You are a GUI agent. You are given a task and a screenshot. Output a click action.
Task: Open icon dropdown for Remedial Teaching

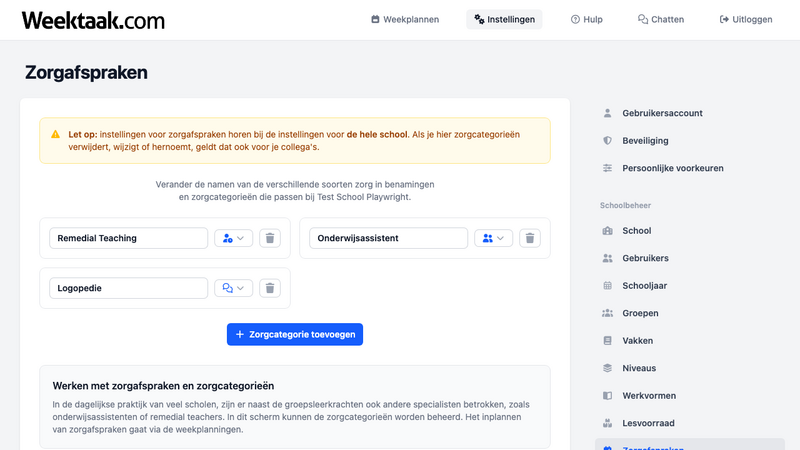click(x=233, y=238)
